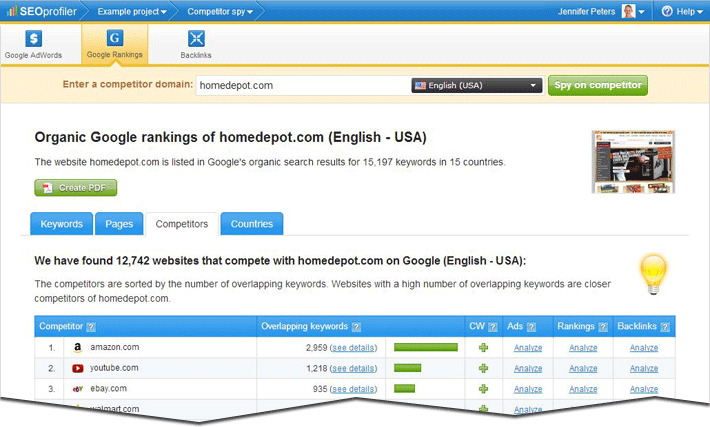Click the SEOprofiler logo
This screenshot has height=427, width=710.
click(42, 11)
